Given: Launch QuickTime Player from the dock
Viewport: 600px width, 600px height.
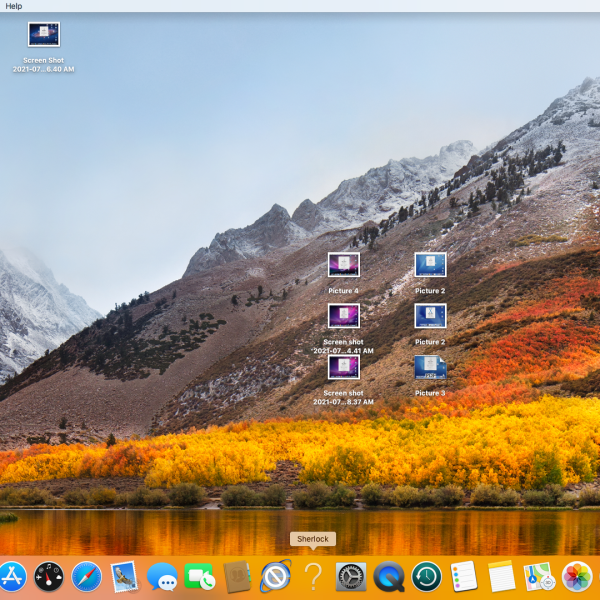Looking at the screenshot, I should (x=388, y=576).
